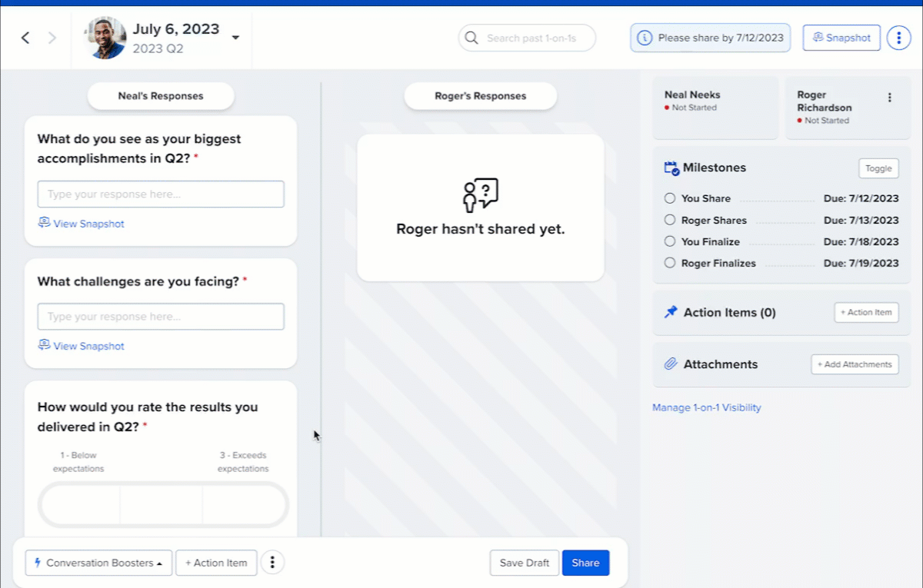Click the greyed-out forward arrow
Screen dimensions: 923x588
52,38
